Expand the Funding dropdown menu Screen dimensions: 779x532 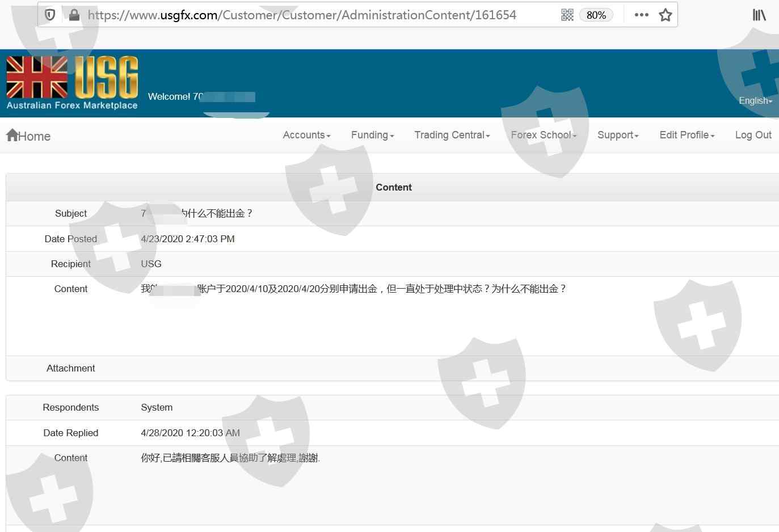point(372,135)
